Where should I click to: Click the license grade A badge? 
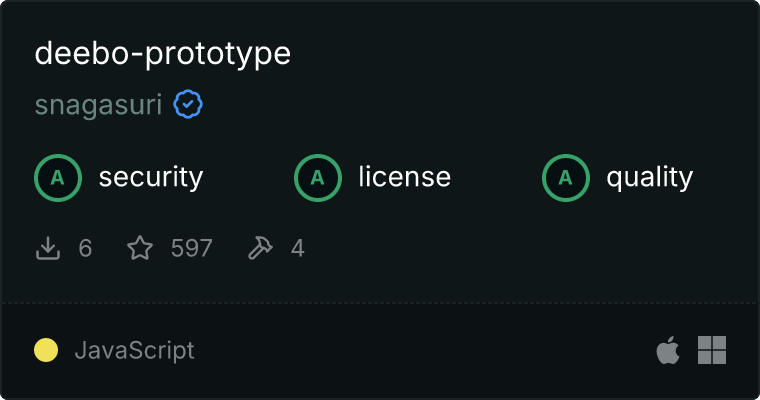(317, 178)
